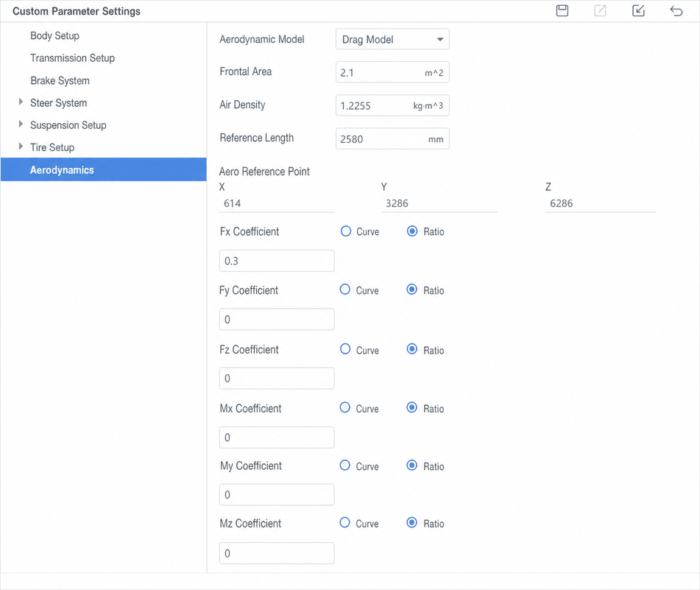The height and width of the screenshot is (590, 700).
Task: Click the Mz Coefficient value field
Action: (x=277, y=553)
